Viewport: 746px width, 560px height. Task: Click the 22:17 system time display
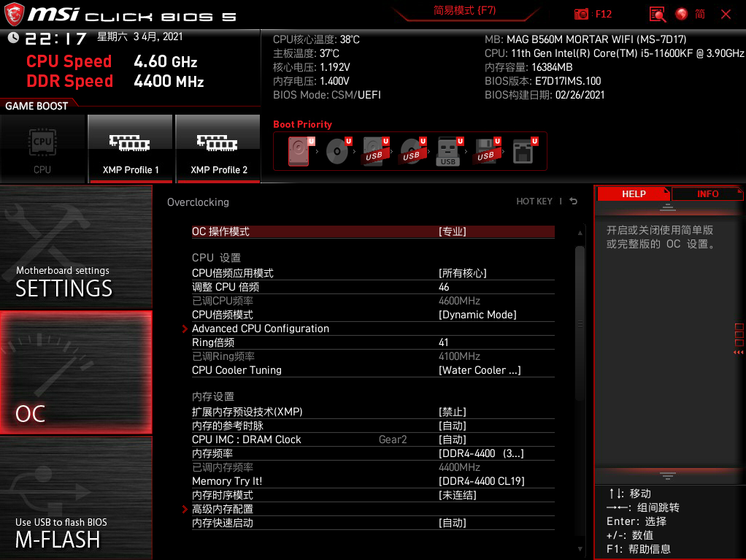tap(55, 39)
